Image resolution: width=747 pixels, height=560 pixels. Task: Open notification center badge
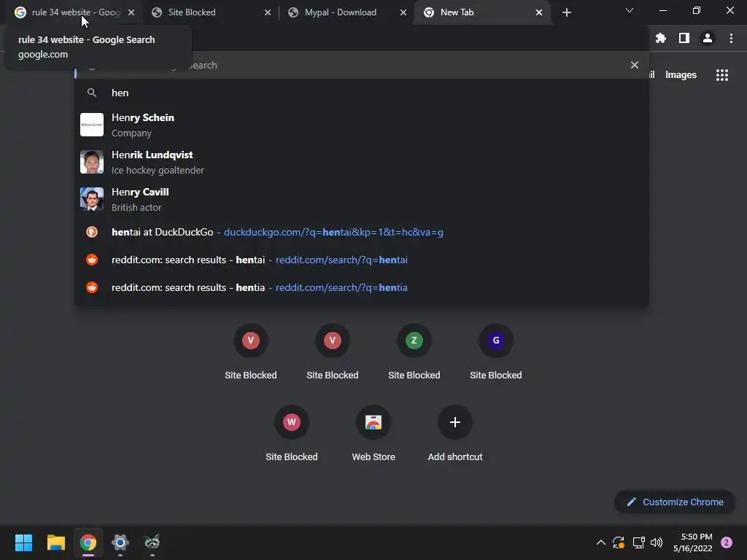coord(727,542)
